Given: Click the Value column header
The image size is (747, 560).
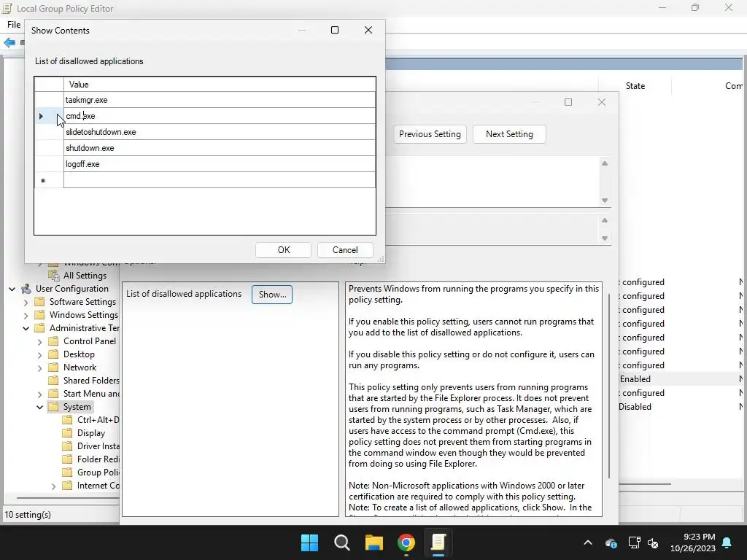Looking at the screenshot, I should (x=220, y=85).
